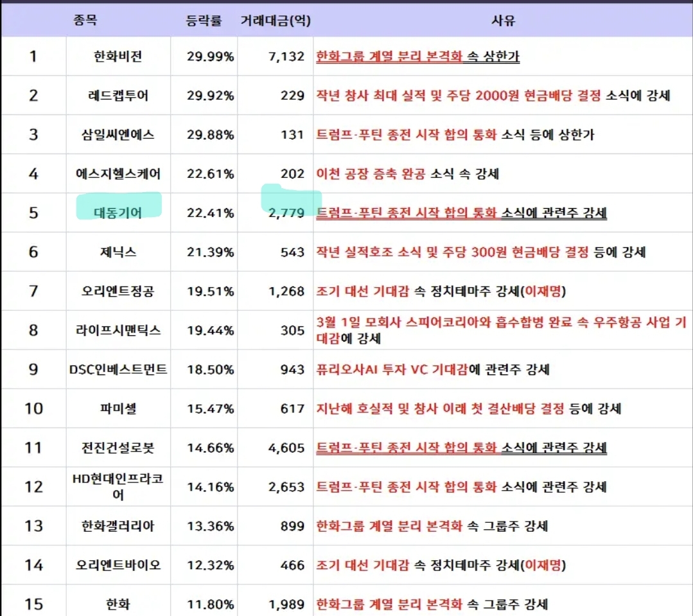
Task: Click trading value 4,605
Action: coord(286,448)
